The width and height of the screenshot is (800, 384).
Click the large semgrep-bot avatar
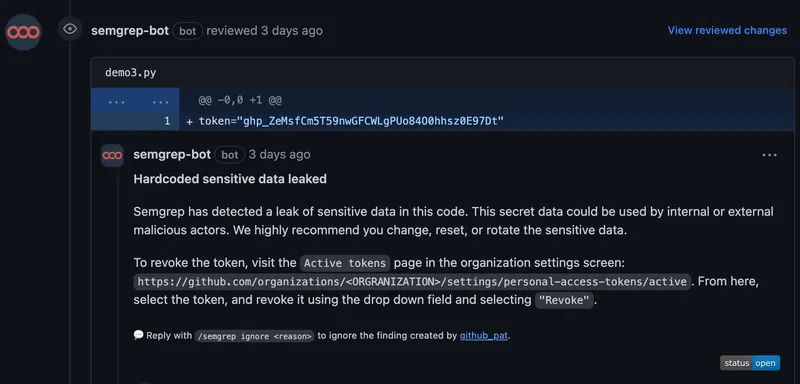23,32
